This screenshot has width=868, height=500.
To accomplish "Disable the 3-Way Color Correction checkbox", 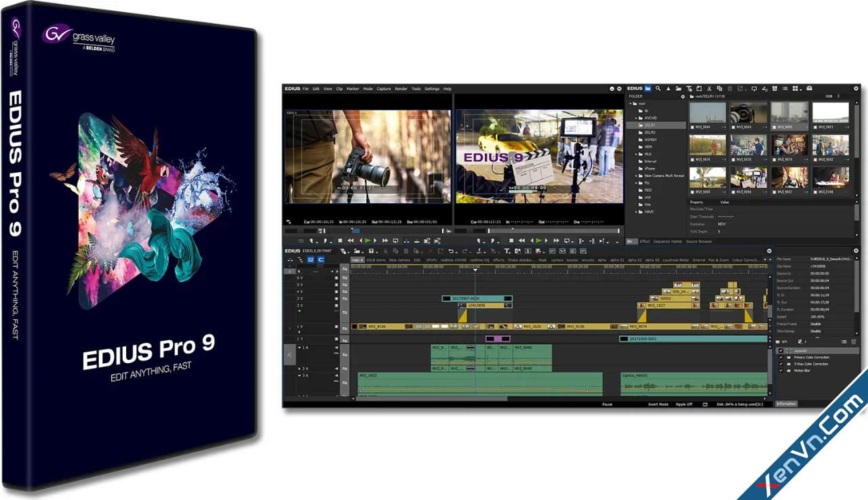I will click(780, 364).
